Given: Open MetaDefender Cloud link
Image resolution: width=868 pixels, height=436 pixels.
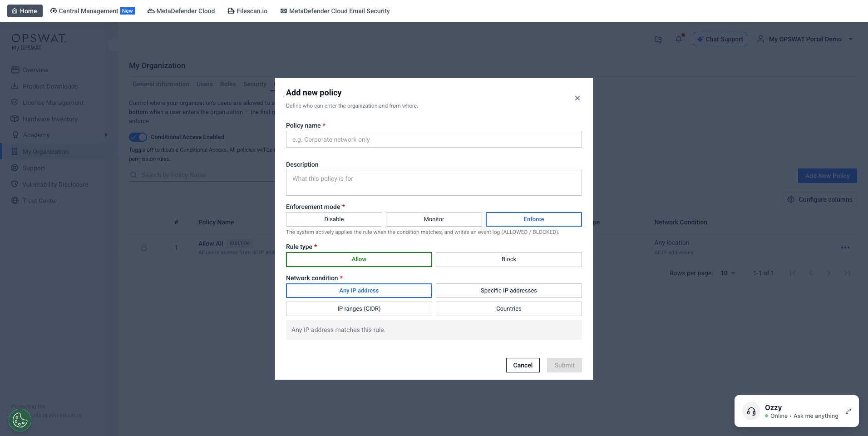Looking at the screenshot, I should (181, 11).
